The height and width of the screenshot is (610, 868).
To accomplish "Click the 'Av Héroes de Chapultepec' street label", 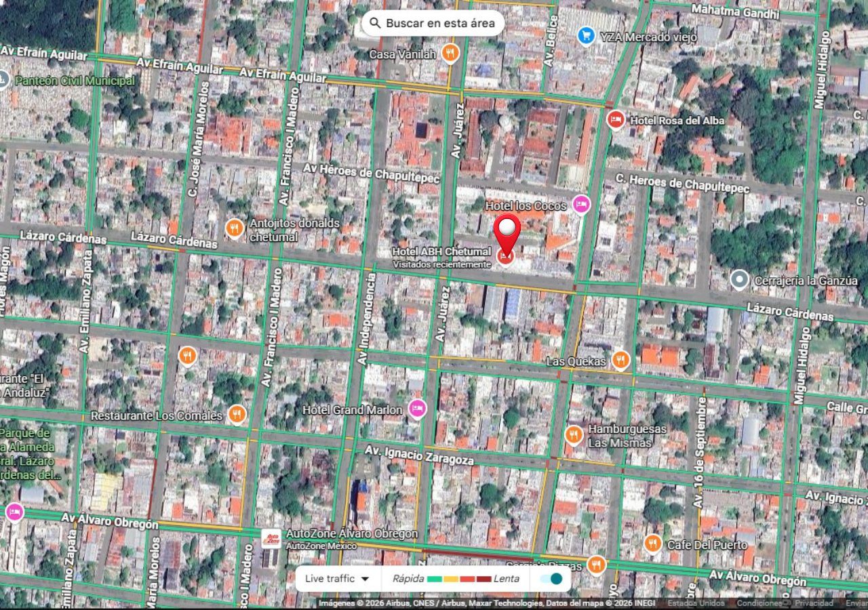I will pos(372,172).
